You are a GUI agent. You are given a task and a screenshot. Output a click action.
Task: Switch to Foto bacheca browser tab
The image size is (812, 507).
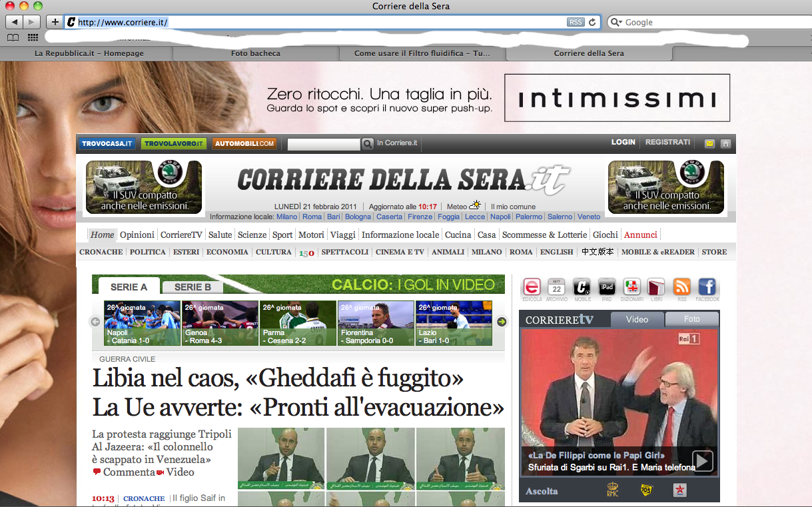(256, 53)
